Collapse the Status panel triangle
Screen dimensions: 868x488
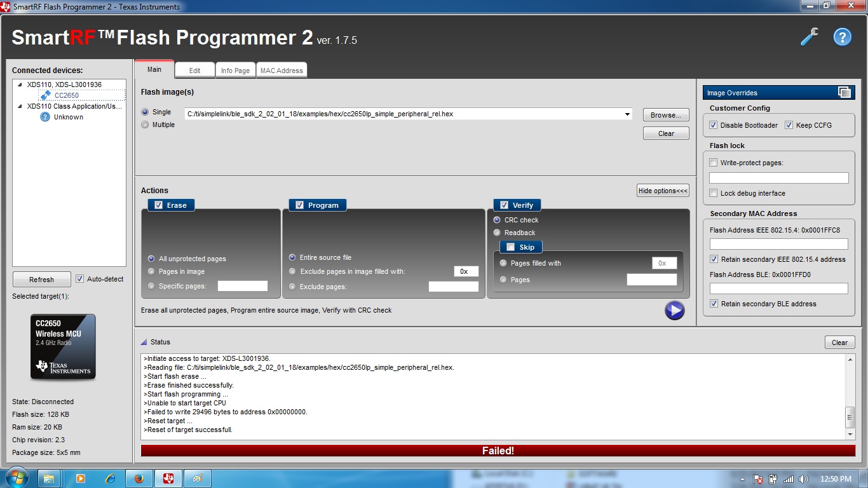coord(144,342)
